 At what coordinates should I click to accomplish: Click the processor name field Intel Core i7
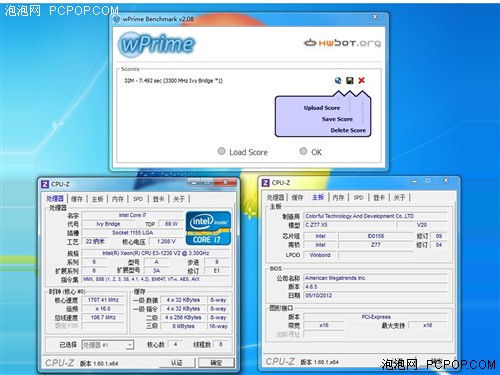click(133, 215)
